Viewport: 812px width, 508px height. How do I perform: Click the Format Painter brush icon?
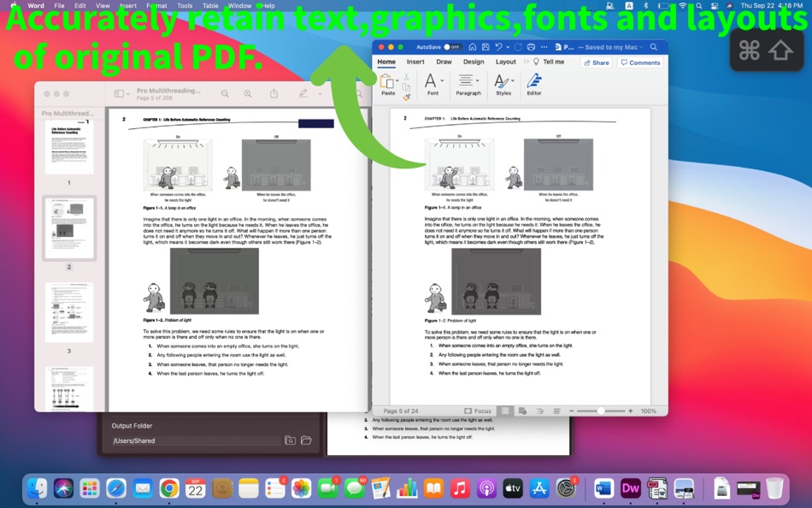click(407, 97)
